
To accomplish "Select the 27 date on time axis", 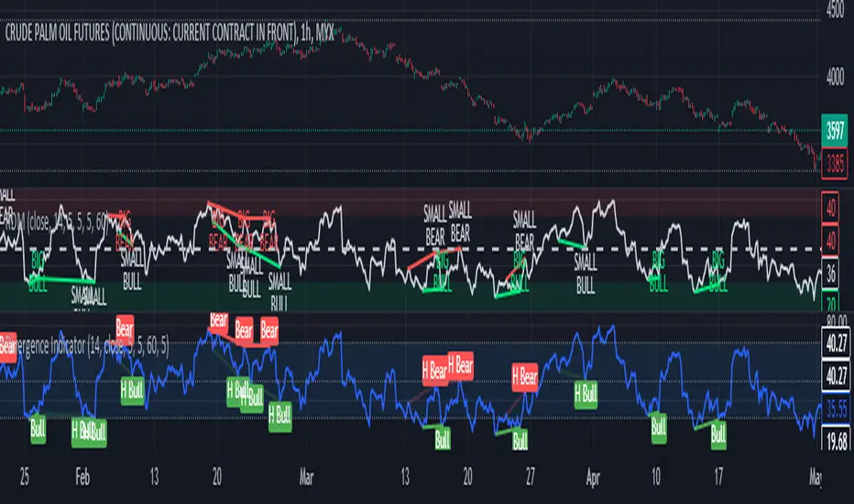I will (530, 477).
